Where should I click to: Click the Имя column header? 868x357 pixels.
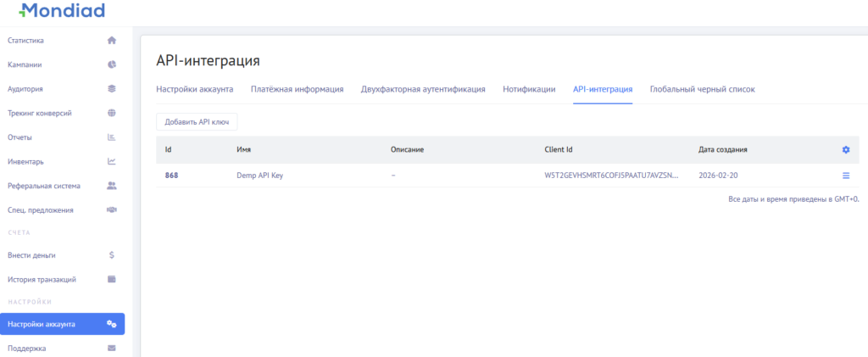click(x=244, y=150)
